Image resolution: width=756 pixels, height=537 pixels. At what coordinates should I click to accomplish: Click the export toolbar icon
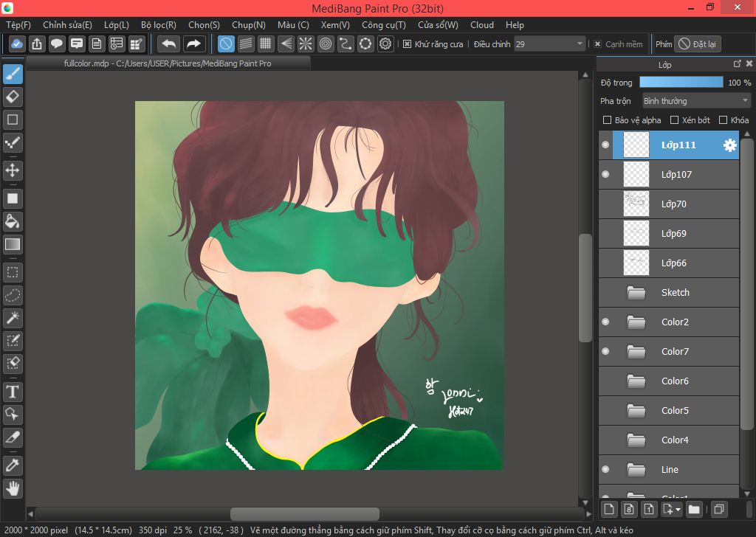37,44
